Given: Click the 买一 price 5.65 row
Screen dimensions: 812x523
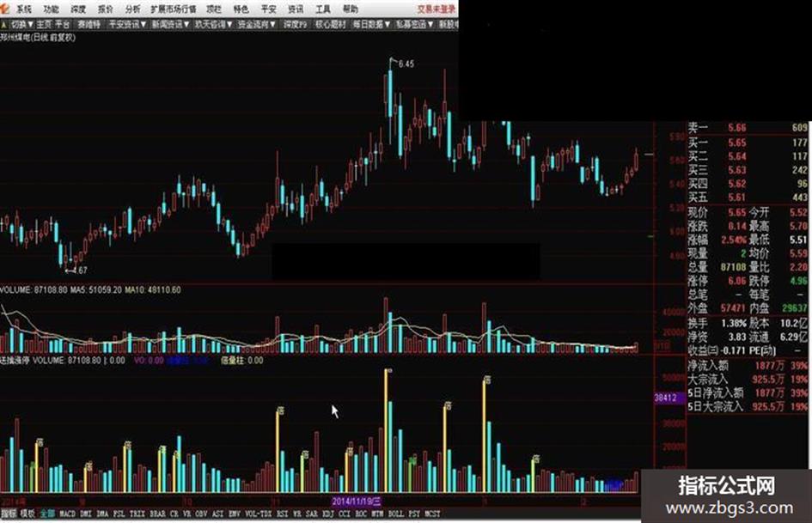Looking at the screenshot, I should [748, 143].
